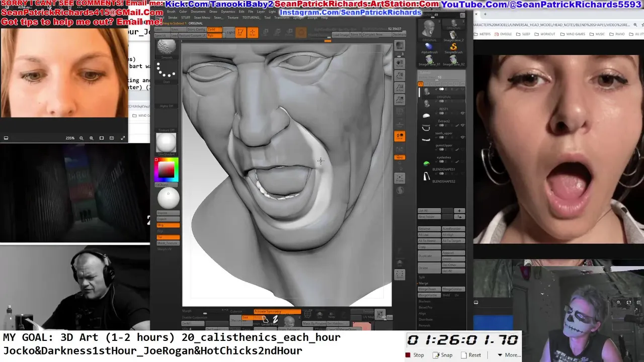Viewport: 644px width, 362px height.
Task: Toggle Zadd button
Action: pyautogui.click(x=214, y=29)
